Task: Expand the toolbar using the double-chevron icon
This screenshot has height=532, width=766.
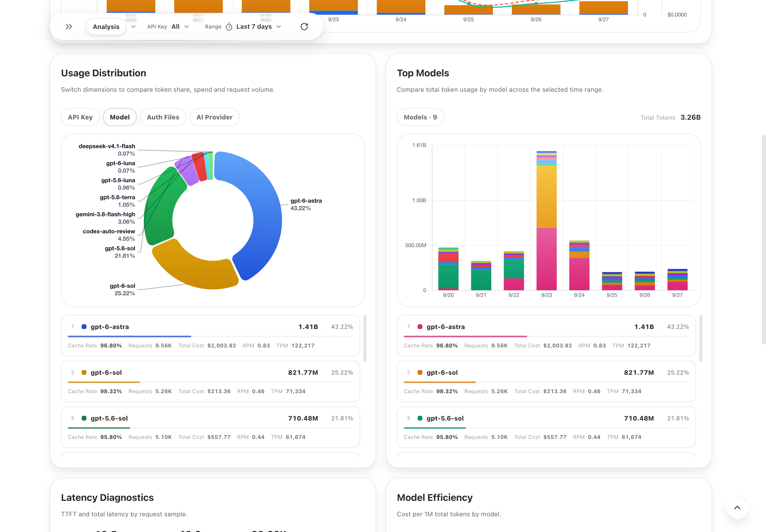Action: point(69,27)
